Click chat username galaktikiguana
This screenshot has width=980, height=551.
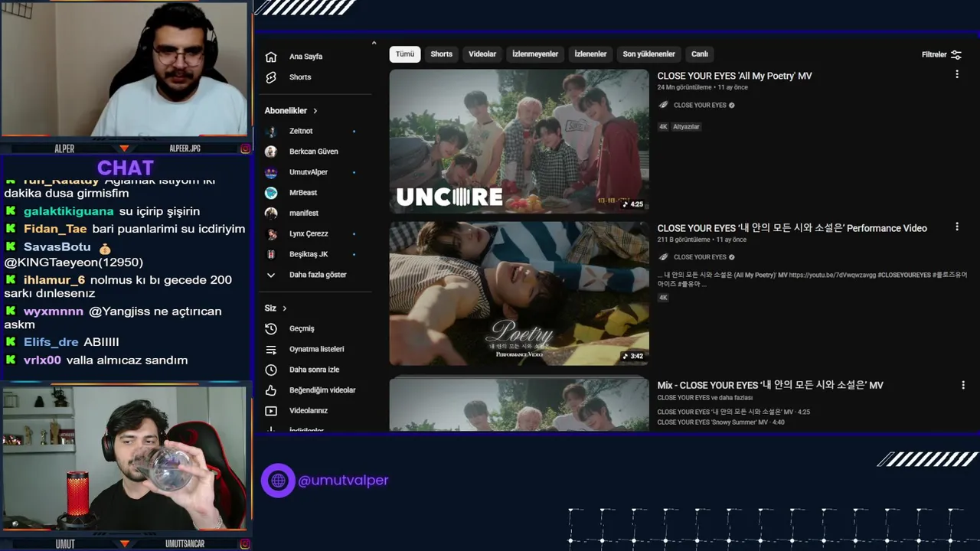[x=68, y=211]
